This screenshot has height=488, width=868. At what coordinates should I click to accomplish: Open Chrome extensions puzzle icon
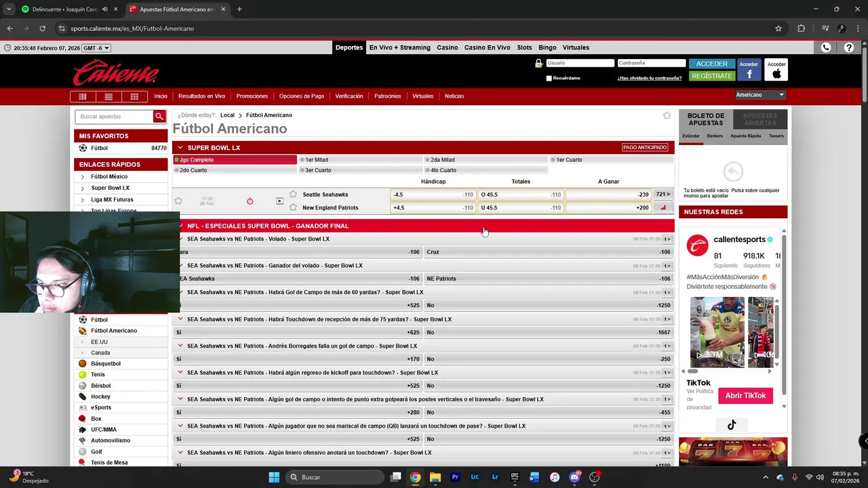tap(801, 28)
